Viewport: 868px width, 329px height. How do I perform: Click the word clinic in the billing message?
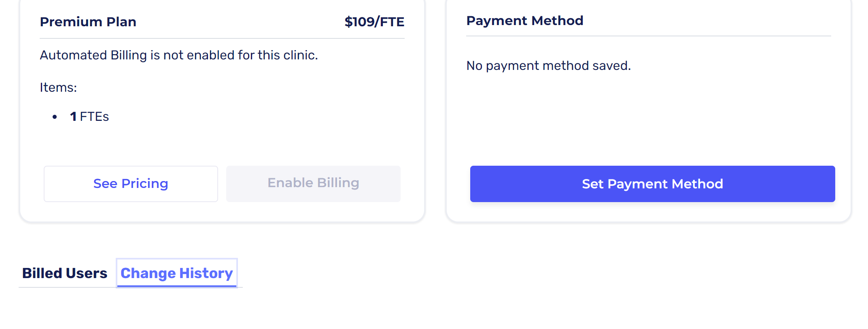(300, 55)
